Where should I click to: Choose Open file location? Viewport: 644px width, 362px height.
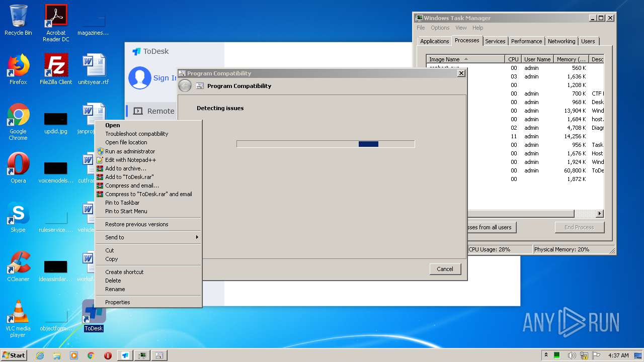(x=148, y=142)
